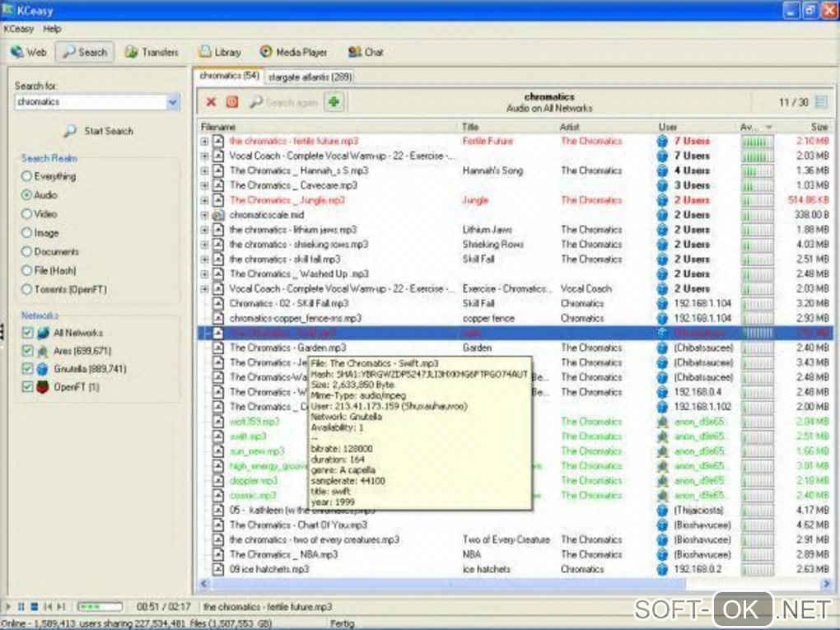Screen dimensions: 840x630
Task: Open the Library view
Action: 219,52
